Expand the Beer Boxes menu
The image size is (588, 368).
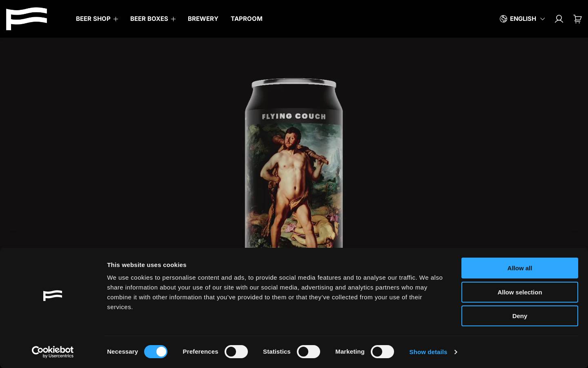pos(153,19)
